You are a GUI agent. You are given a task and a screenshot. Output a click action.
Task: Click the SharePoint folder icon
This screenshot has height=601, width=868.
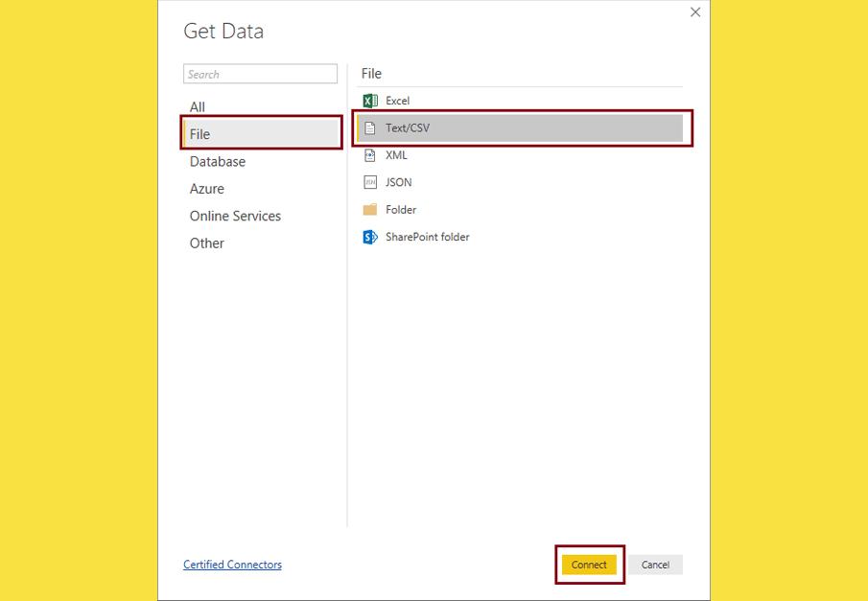370,237
